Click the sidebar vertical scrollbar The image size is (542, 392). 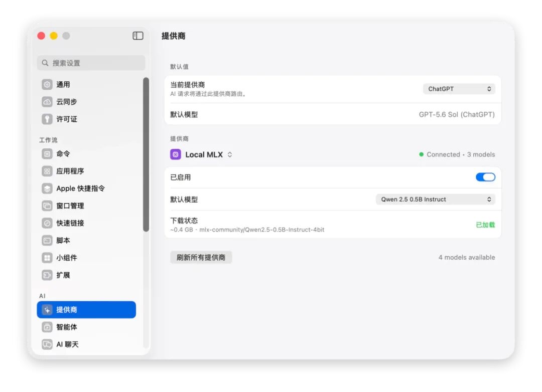coord(146,154)
